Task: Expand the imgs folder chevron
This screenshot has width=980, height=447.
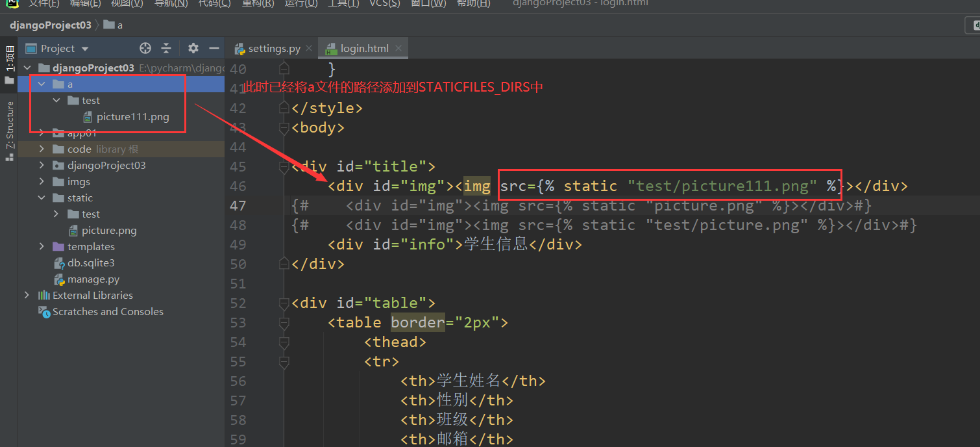Action: tap(42, 182)
